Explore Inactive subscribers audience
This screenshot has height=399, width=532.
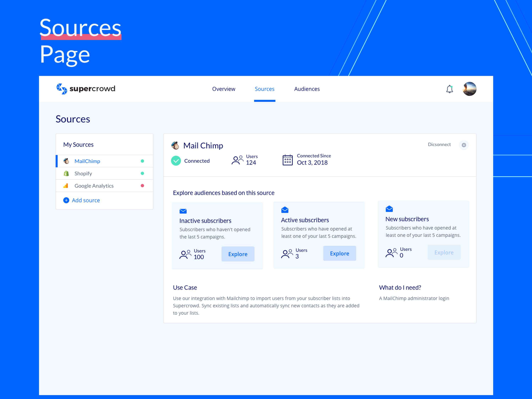pyautogui.click(x=238, y=254)
